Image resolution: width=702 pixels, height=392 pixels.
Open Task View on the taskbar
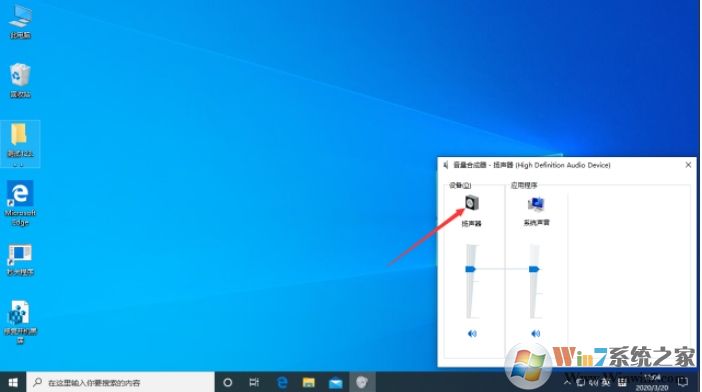point(254,382)
